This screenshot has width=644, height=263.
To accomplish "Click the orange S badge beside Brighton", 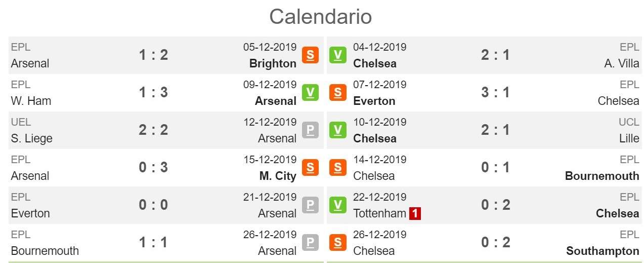I will point(310,55).
